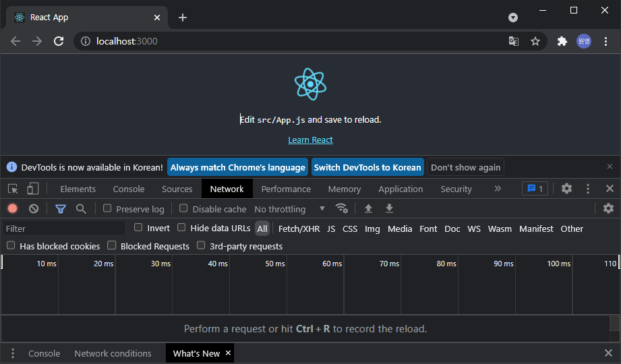The height and width of the screenshot is (364, 621).
Task: Enable the Disable cache checkbox
Action: [x=183, y=208]
